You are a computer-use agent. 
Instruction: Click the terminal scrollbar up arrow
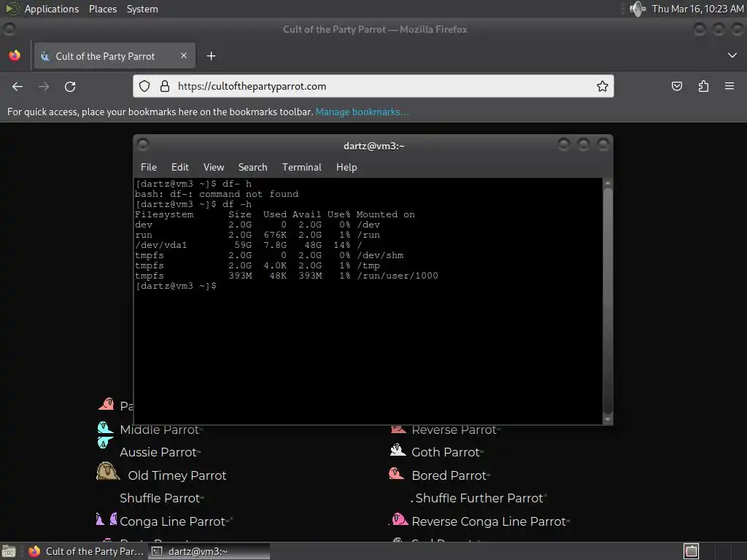pyautogui.click(x=608, y=183)
